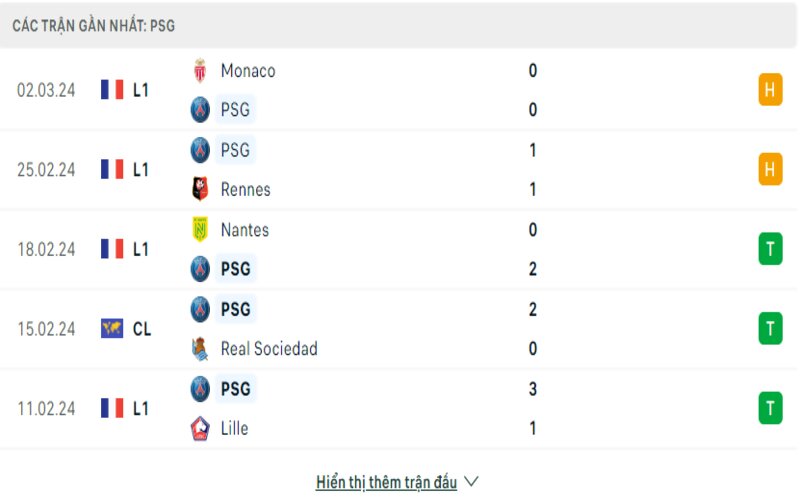800x500 pixels.
Task: Open the 'Hiển thị thêm trận đấu' link
Action: (x=386, y=482)
